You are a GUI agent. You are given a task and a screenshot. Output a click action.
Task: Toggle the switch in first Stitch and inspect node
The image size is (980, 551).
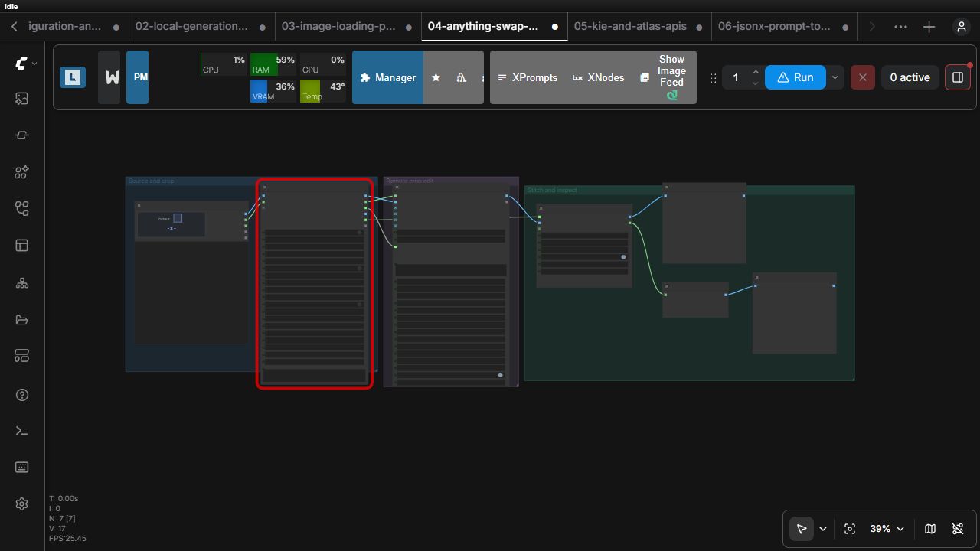(x=623, y=257)
